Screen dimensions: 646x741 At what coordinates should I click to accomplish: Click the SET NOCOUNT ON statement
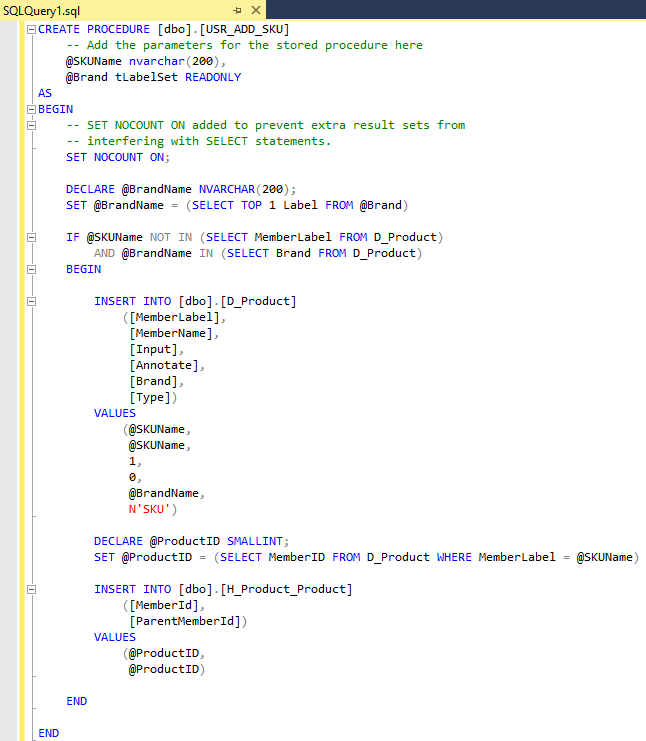click(x=118, y=157)
